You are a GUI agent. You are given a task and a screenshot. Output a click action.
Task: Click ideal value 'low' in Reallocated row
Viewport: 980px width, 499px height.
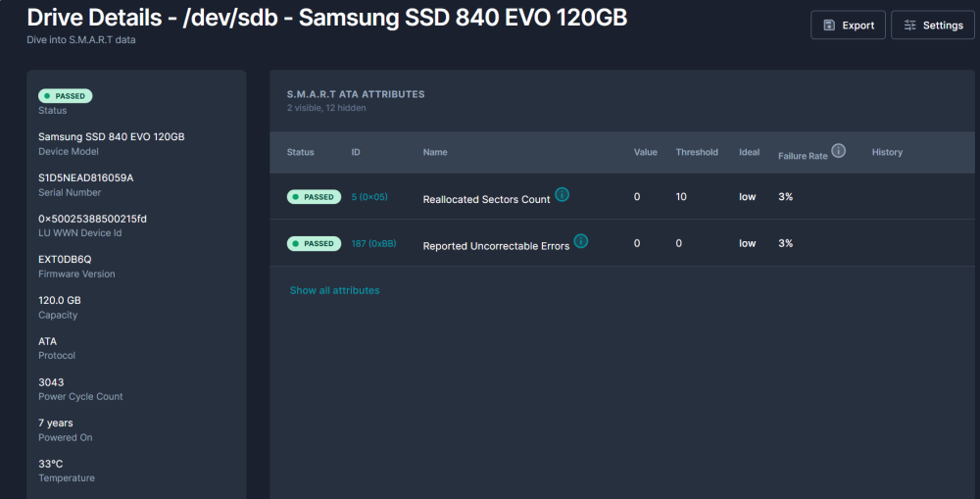(x=748, y=196)
